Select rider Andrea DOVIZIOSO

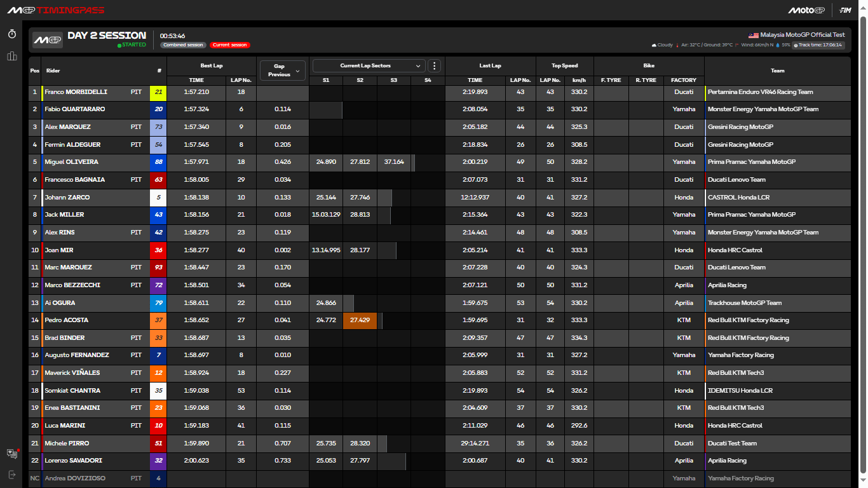tap(75, 478)
